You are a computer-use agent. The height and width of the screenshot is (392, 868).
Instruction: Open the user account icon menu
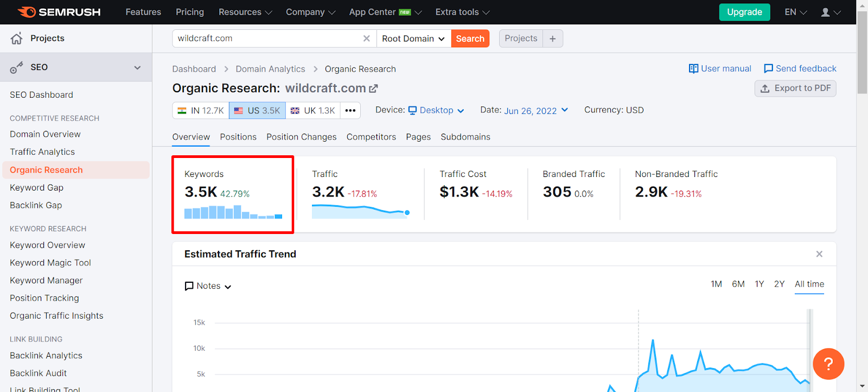click(x=831, y=12)
